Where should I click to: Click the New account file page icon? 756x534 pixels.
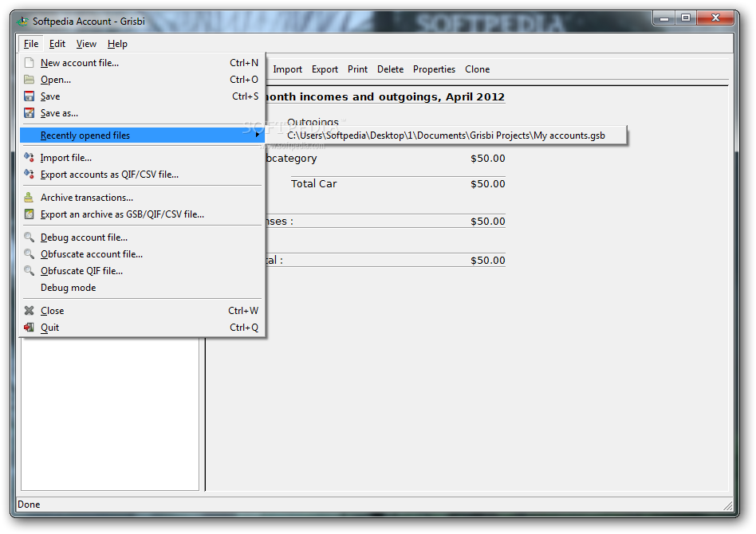pos(30,63)
